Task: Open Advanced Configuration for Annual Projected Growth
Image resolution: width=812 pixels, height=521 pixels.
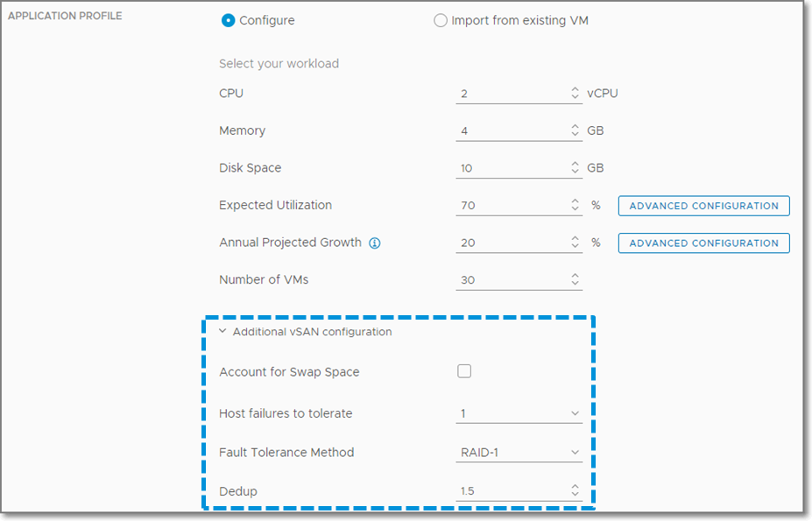Action: pyautogui.click(x=703, y=243)
